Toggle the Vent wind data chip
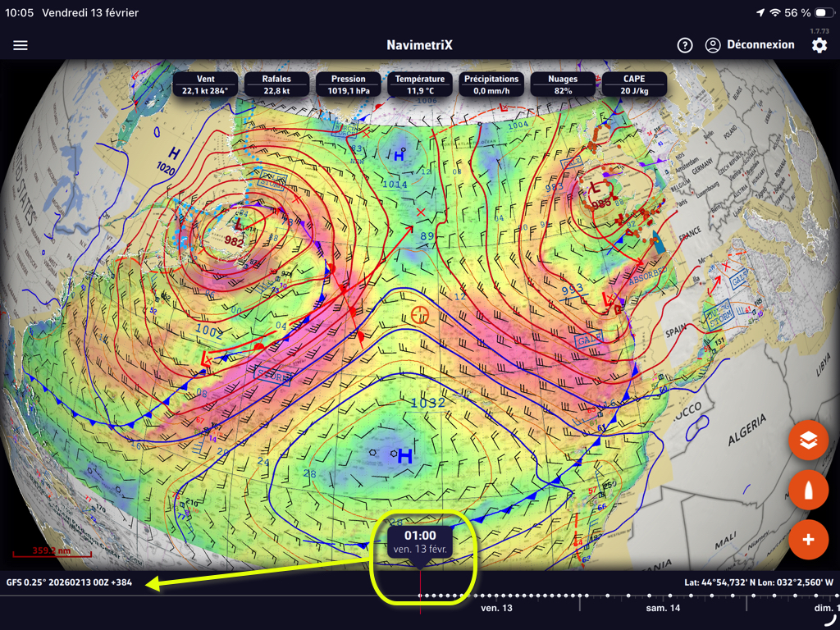This screenshot has width=840, height=630. click(x=205, y=84)
